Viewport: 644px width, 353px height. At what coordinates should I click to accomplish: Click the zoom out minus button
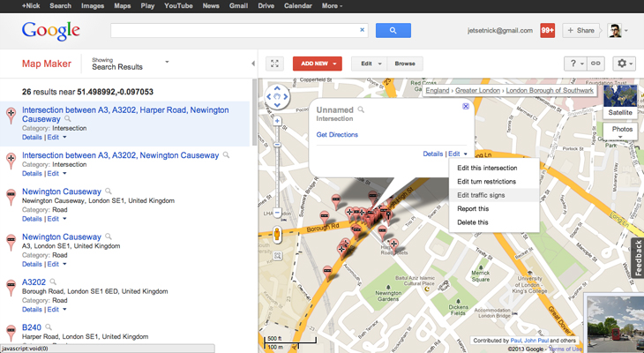pos(277,213)
